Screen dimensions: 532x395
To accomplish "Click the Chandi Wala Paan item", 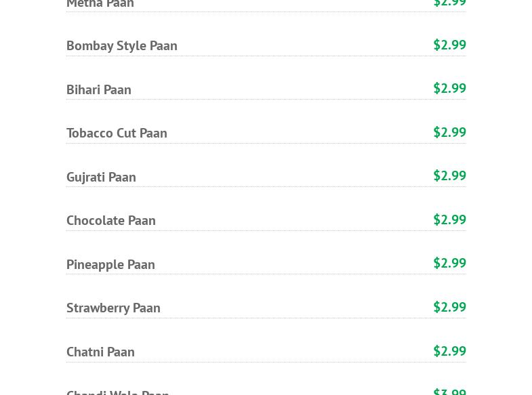I will [x=117, y=391].
